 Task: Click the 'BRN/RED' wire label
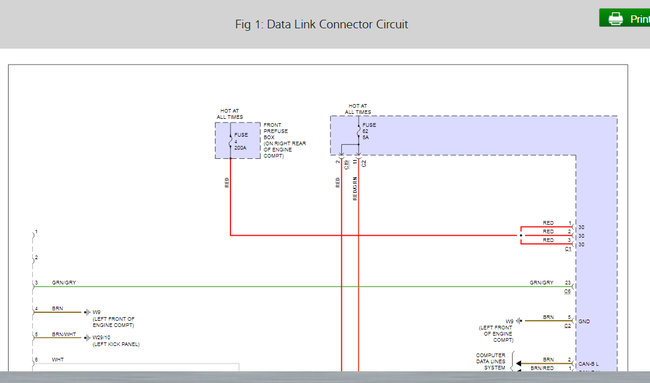click(x=542, y=368)
